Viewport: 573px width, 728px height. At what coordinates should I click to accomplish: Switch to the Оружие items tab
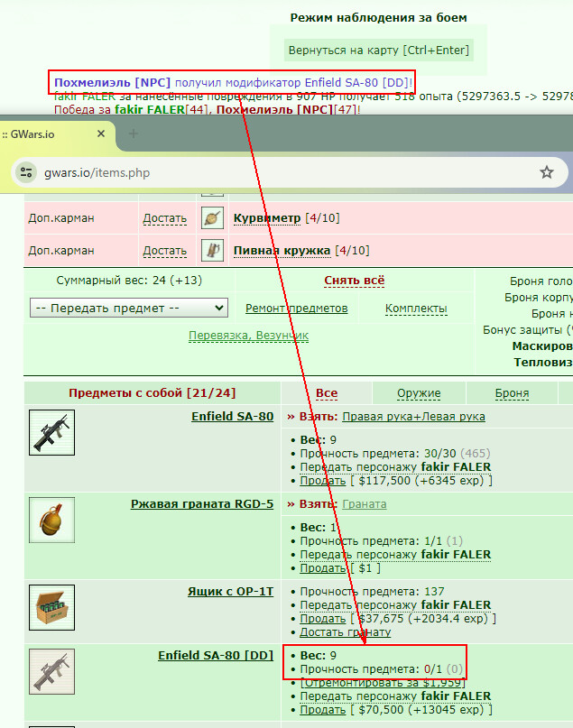pyautogui.click(x=419, y=393)
